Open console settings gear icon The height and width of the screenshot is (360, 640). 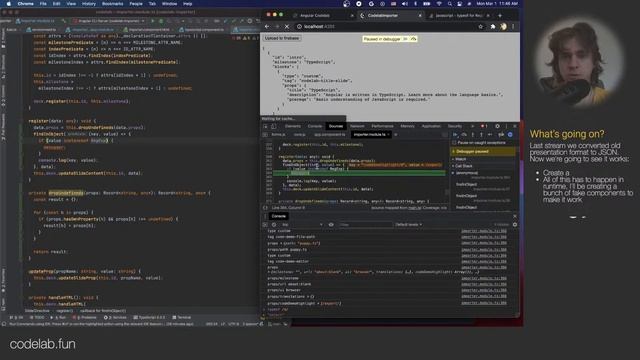[515, 225]
